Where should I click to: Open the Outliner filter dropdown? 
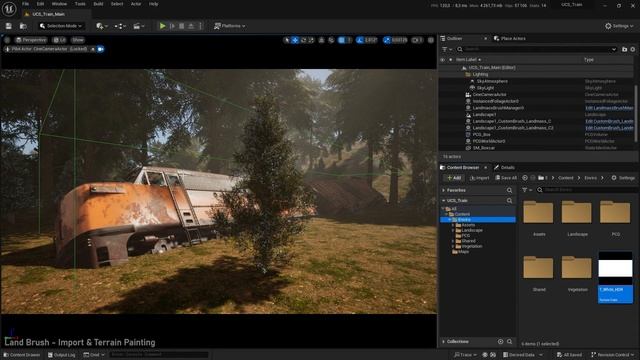446,49
